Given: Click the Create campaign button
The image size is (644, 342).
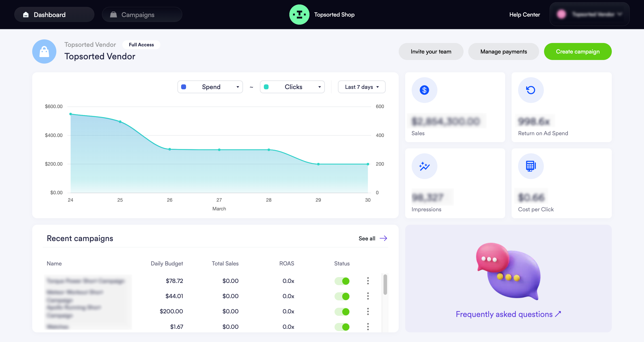Looking at the screenshot, I should pos(578,51).
